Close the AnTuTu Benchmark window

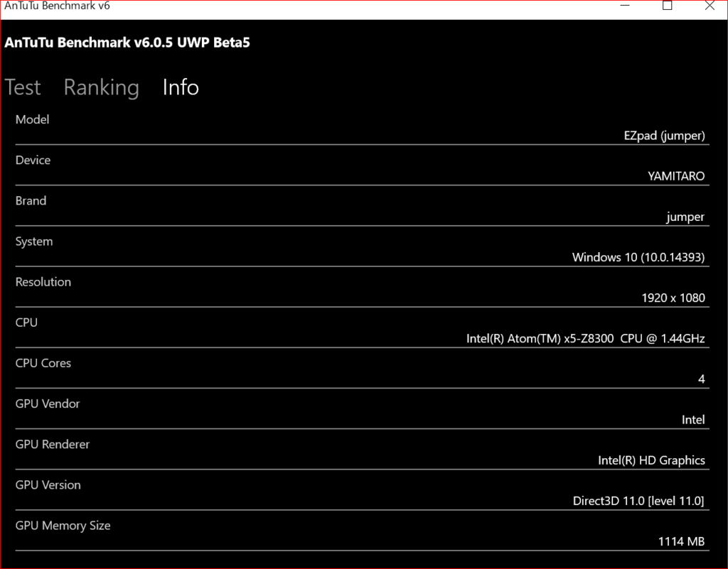tap(710, 6)
